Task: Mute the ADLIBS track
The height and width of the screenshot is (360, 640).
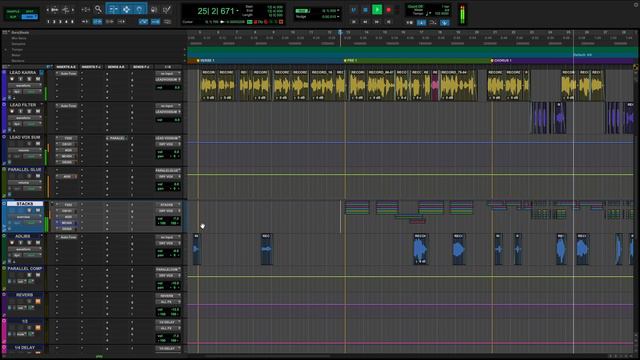Action: point(38,243)
